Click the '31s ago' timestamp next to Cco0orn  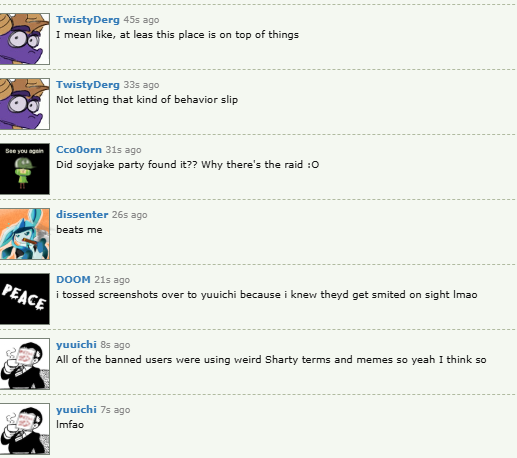pos(123,150)
